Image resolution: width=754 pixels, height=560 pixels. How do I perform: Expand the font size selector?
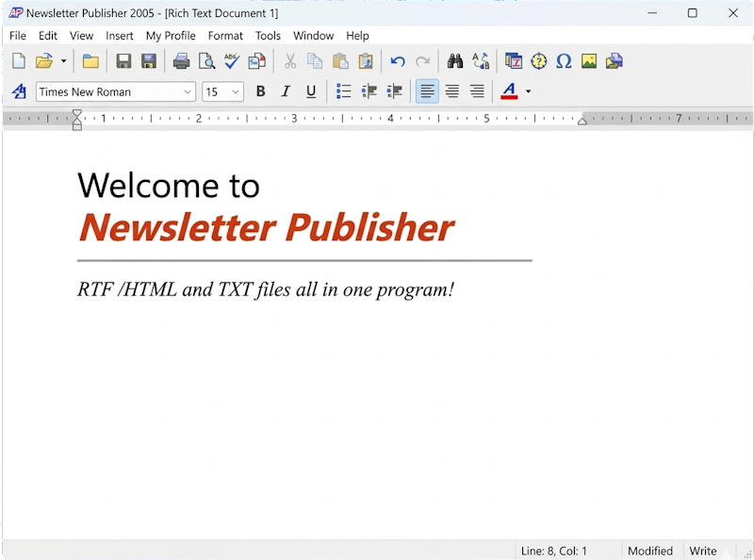coord(235,91)
